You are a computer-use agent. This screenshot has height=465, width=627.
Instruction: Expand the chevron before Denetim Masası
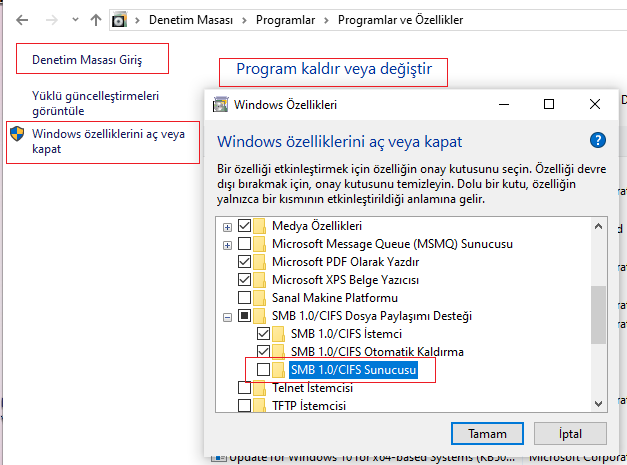(x=137, y=20)
